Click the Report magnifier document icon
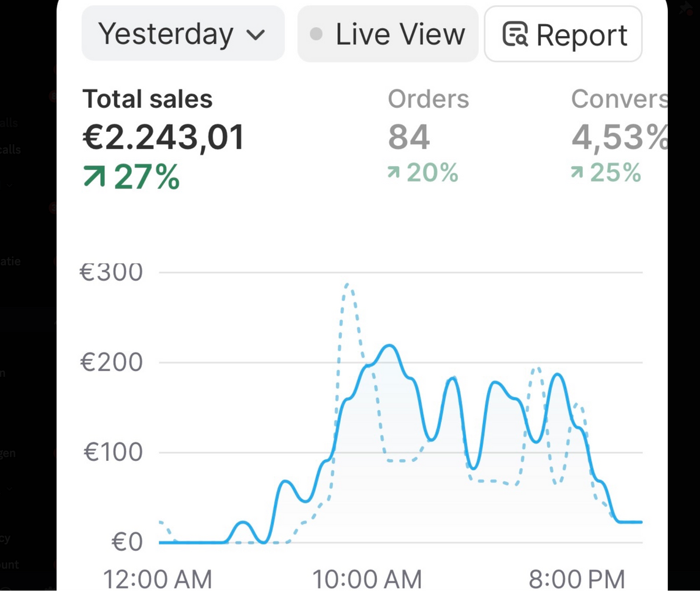Image resolution: width=700 pixels, height=591 pixels. [515, 34]
